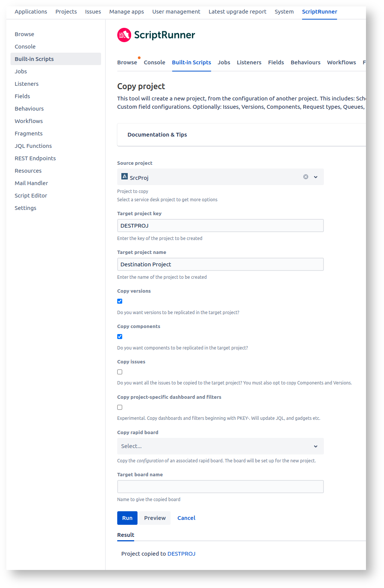Click the SrcProj project avatar icon

coord(124,176)
